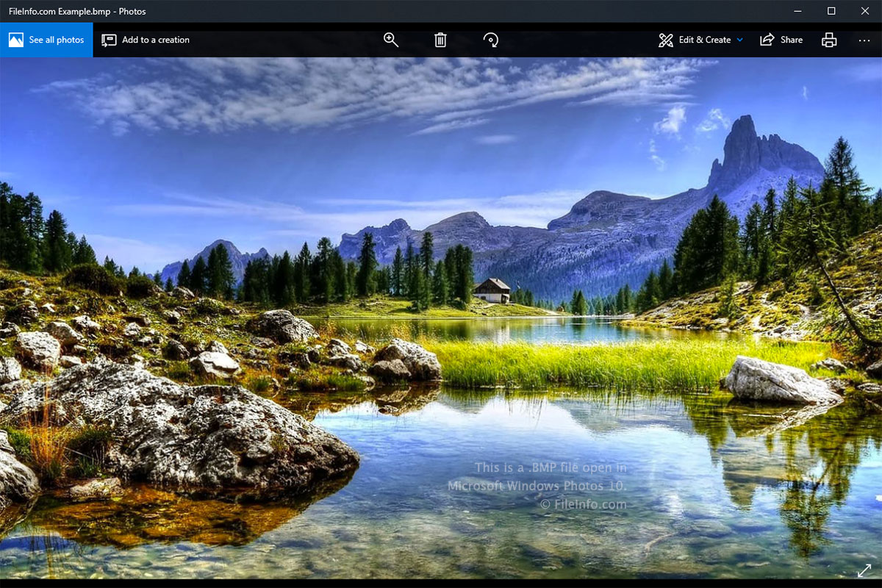Screen dimensions: 882x588
Task: Click the picture icon beside See all photos
Action: pos(16,40)
